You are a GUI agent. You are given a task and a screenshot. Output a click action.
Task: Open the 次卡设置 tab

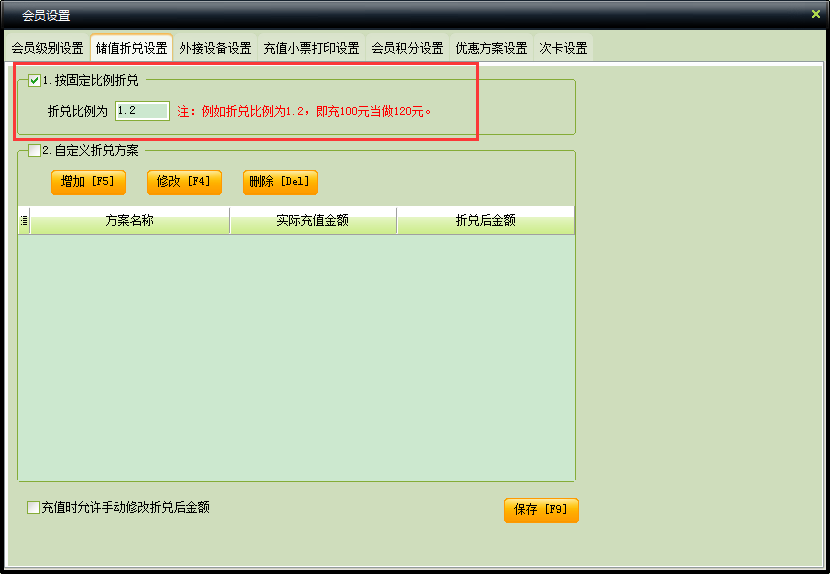[563, 48]
